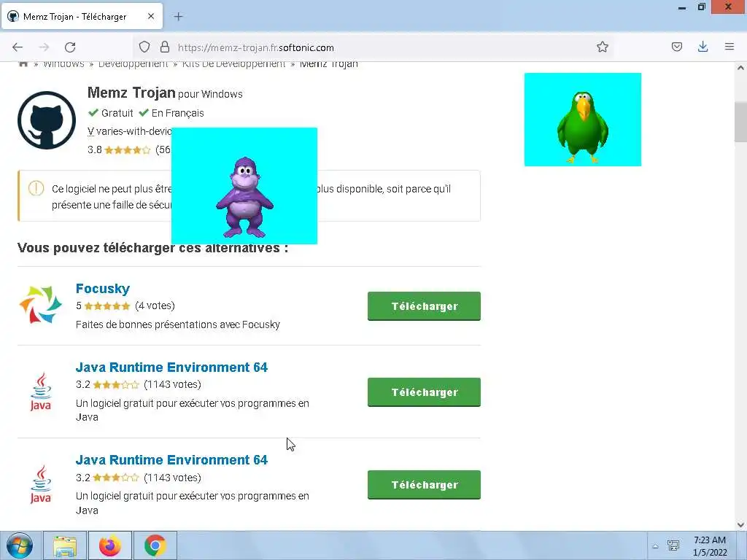Screen dimensions: 747x560
Task: Click Télécharger for first Java Runtime entry
Action: (x=424, y=392)
